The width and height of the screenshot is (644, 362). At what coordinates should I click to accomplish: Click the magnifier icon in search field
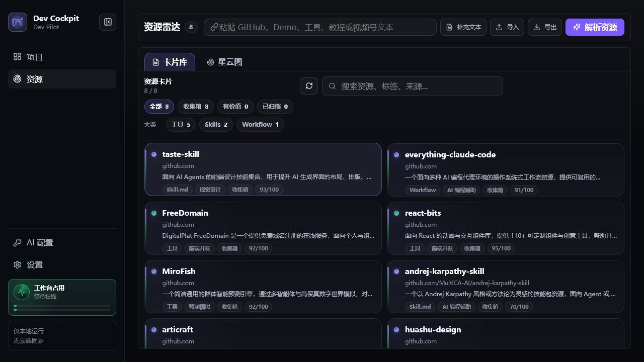[332, 86]
